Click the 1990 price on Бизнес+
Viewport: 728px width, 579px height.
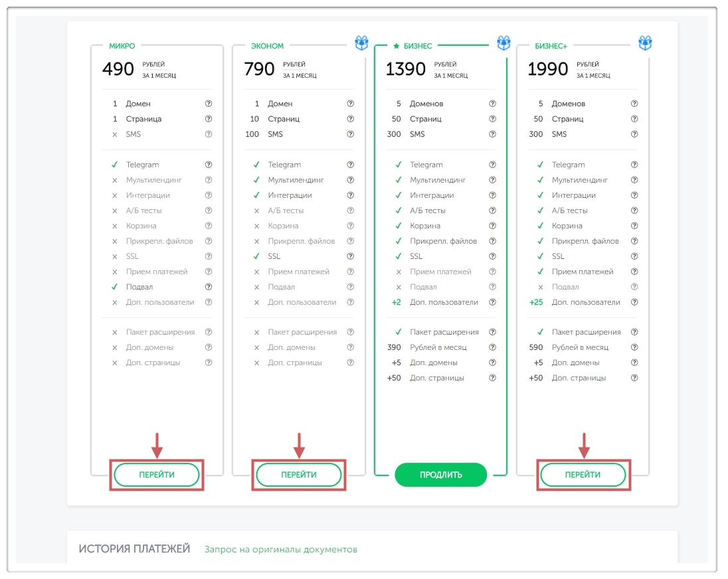click(x=547, y=69)
